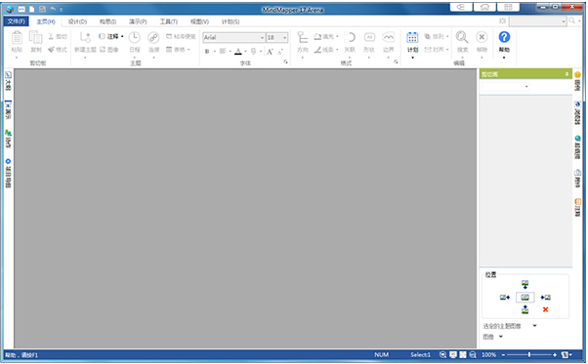
Task: Click the shrink font size A icon
Action: click(279, 52)
